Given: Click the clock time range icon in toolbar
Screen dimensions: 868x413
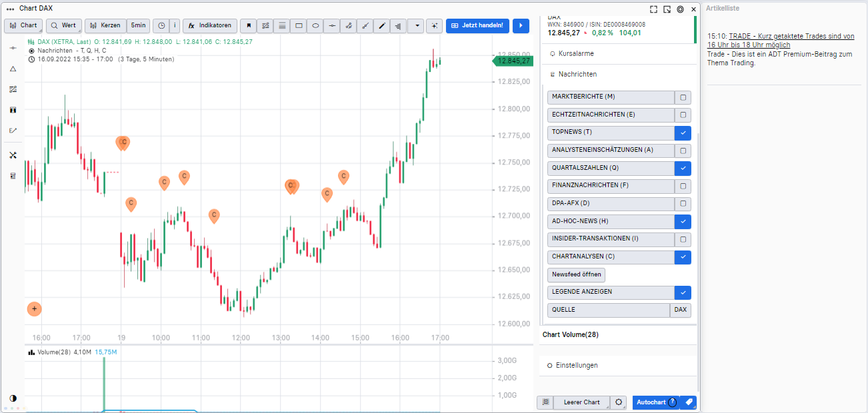Looking at the screenshot, I should [x=161, y=25].
